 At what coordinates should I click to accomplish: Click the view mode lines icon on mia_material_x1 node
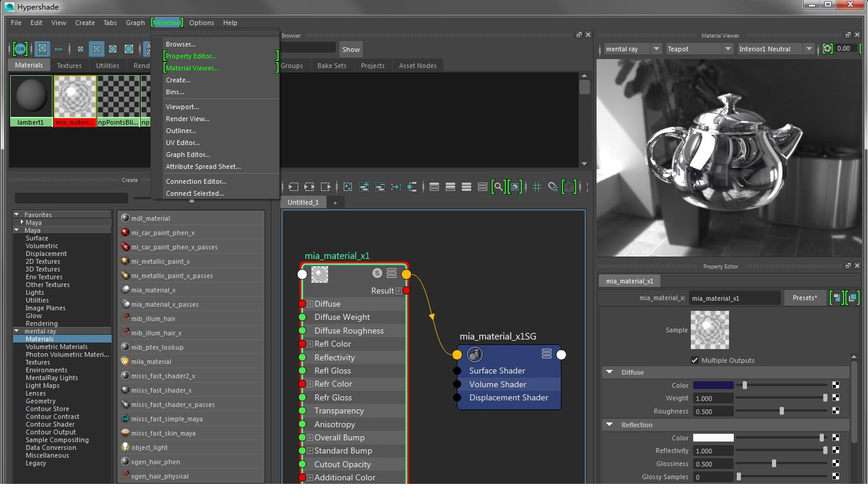pos(391,273)
